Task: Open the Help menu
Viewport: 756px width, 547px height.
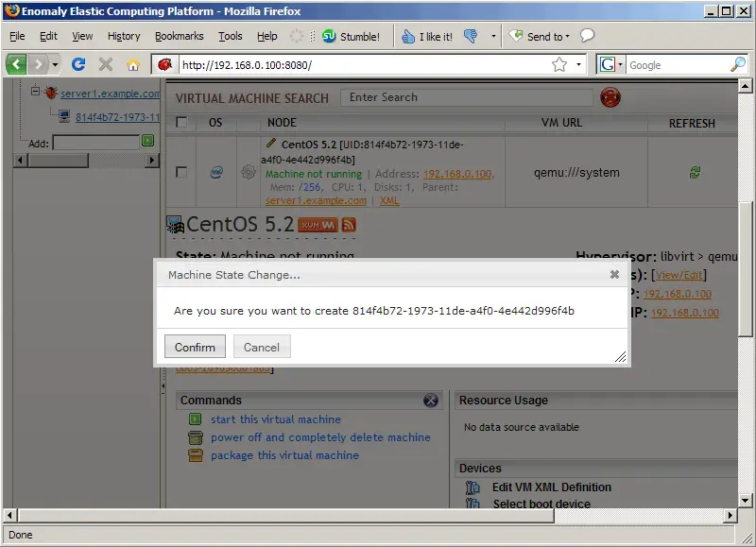Action: [x=267, y=36]
